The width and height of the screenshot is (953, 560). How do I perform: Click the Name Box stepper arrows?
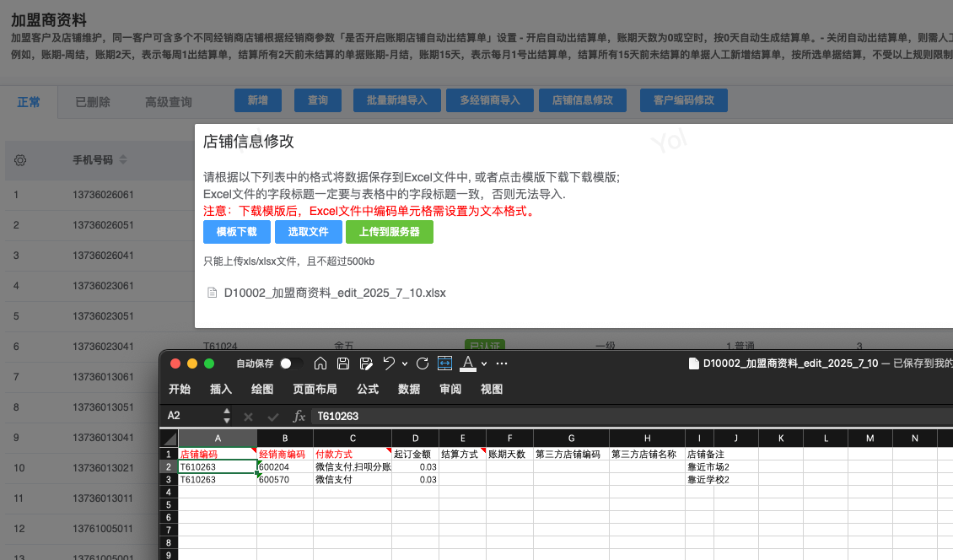click(x=227, y=416)
